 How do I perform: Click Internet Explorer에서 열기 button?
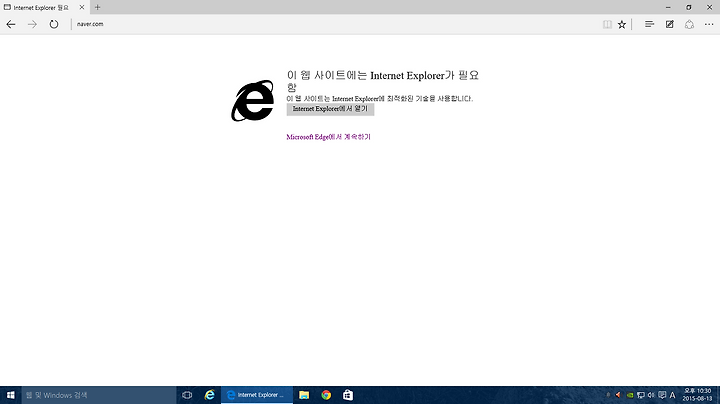[x=330, y=109]
